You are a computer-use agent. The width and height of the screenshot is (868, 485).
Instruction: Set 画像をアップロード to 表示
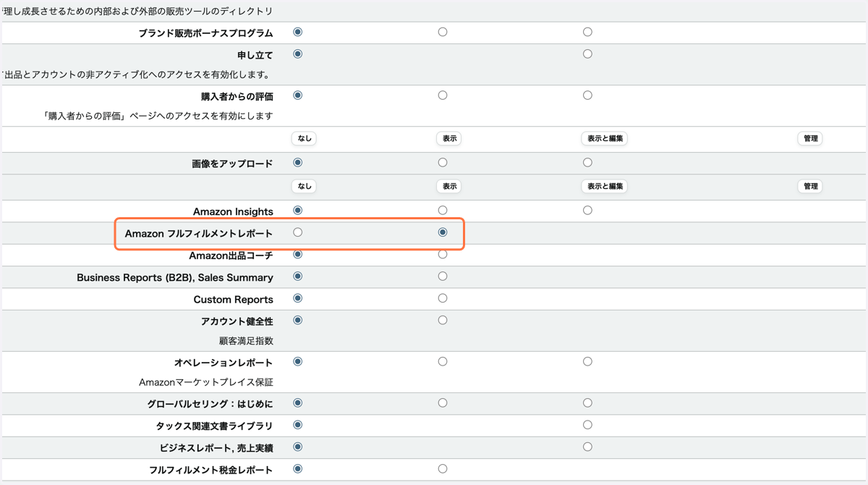[443, 162]
